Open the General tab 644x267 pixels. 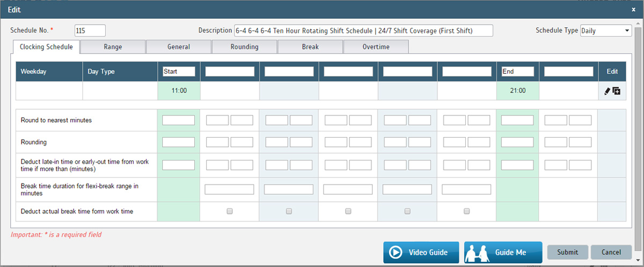(x=179, y=47)
